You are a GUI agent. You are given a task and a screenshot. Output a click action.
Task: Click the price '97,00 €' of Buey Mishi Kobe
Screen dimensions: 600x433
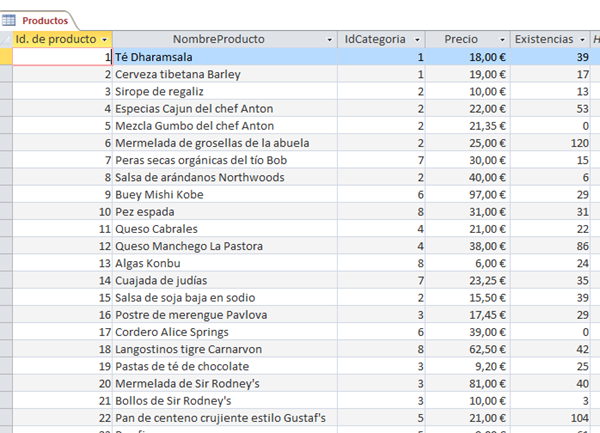468,195
